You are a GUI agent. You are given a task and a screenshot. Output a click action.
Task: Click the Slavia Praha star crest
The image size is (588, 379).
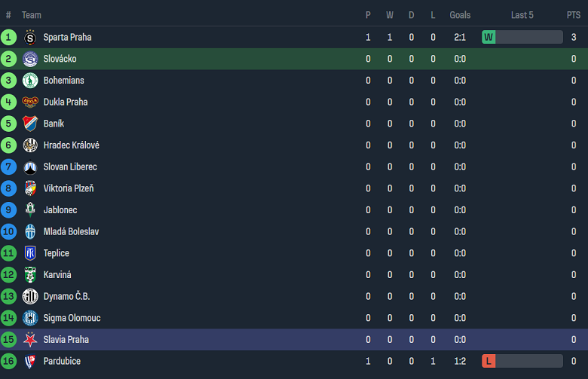(30, 340)
